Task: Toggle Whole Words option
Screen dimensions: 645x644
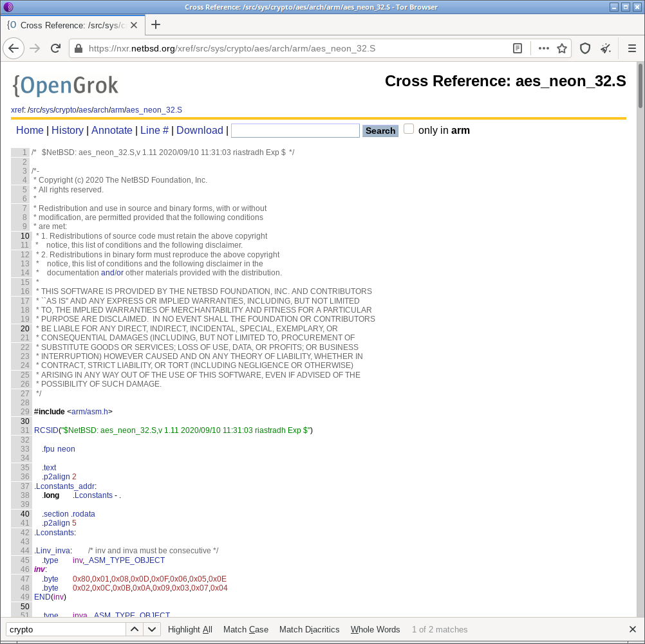Action: point(375,629)
